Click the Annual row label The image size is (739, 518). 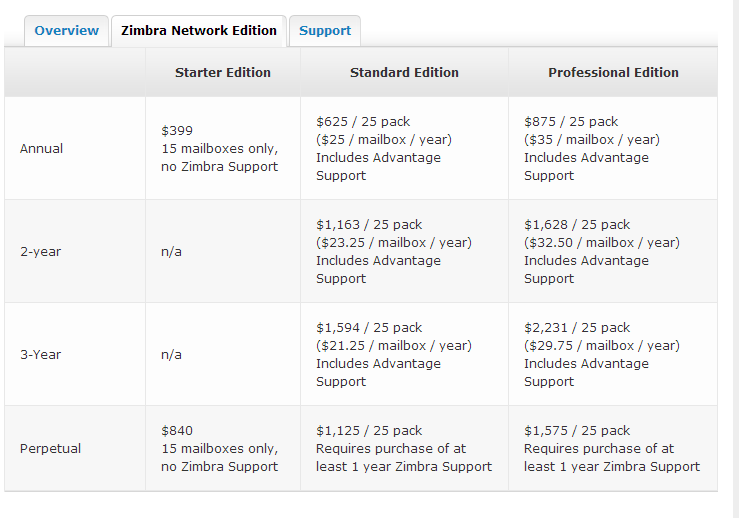coord(41,149)
